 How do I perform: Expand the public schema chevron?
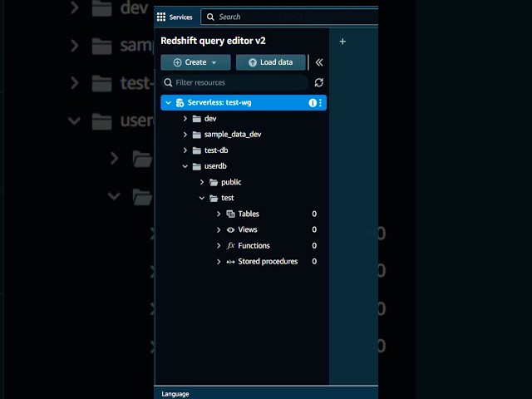pyautogui.click(x=202, y=182)
